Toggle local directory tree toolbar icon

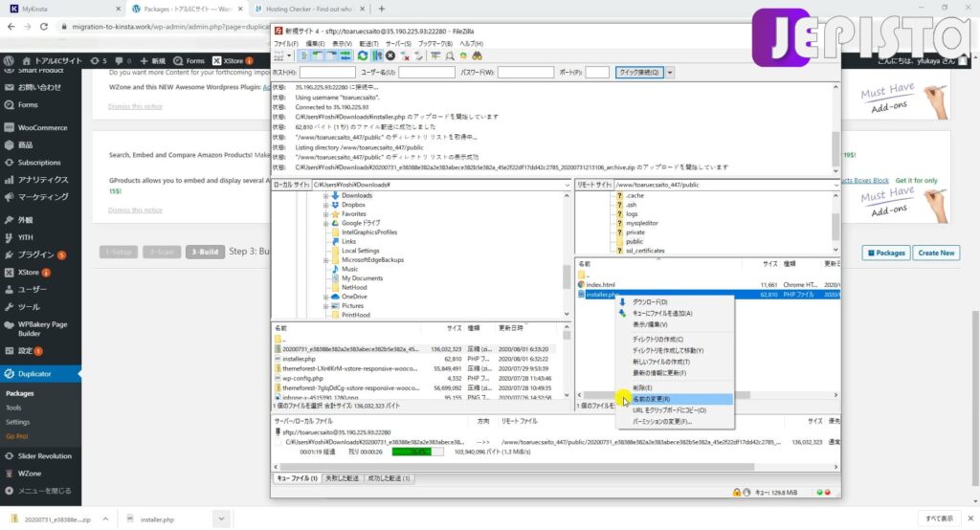coord(318,56)
